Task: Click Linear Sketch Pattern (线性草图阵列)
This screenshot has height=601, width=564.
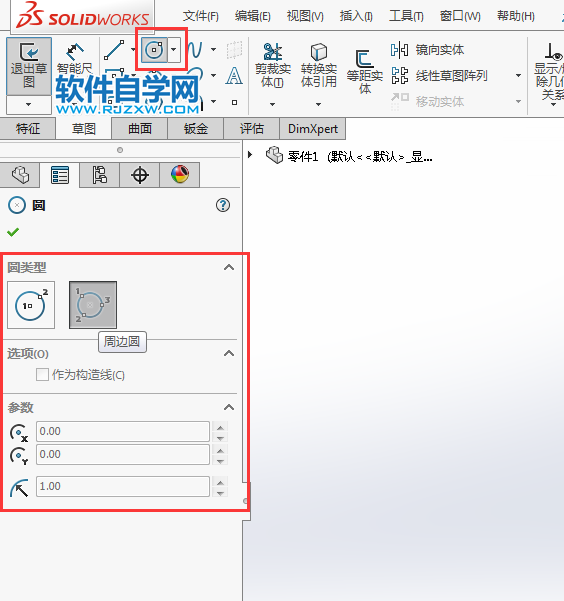Action: [439, 76]
